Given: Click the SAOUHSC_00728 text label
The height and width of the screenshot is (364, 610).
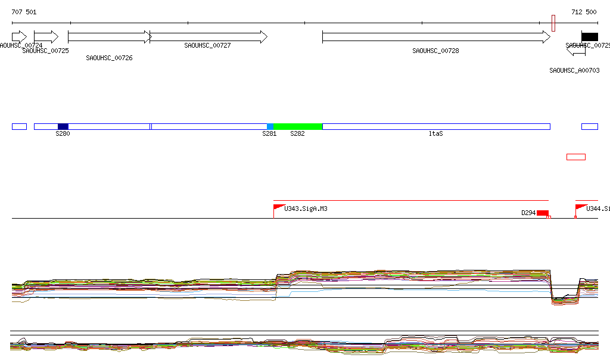Looking at the screenshot, I should coord(435,51).
